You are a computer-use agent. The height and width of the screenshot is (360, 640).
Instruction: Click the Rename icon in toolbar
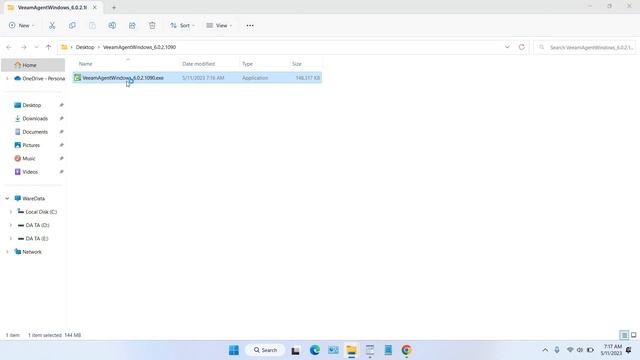pos(112,25)
